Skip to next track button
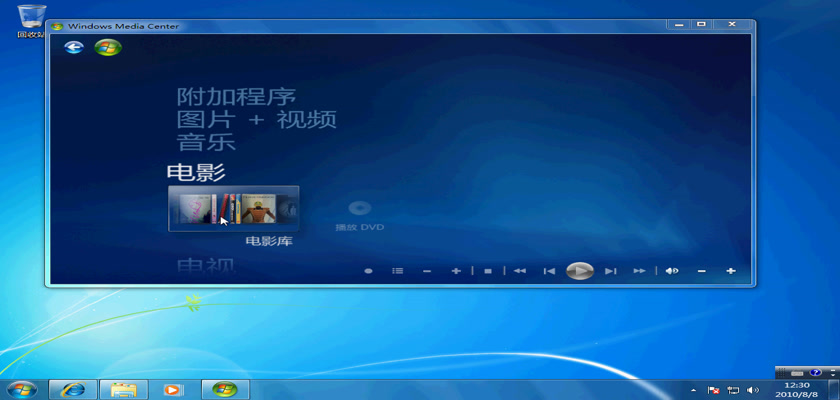The width and height of the screenshot is (840, 400). (x=610, y=271)
